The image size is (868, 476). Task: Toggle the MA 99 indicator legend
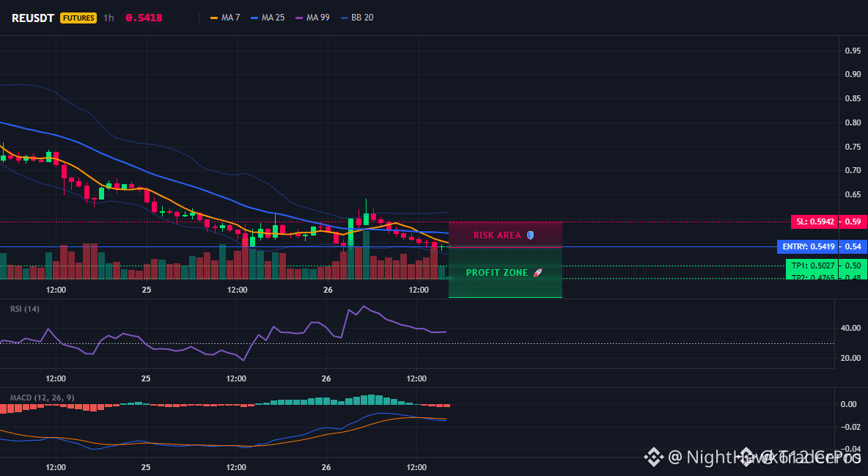(312, 18)
